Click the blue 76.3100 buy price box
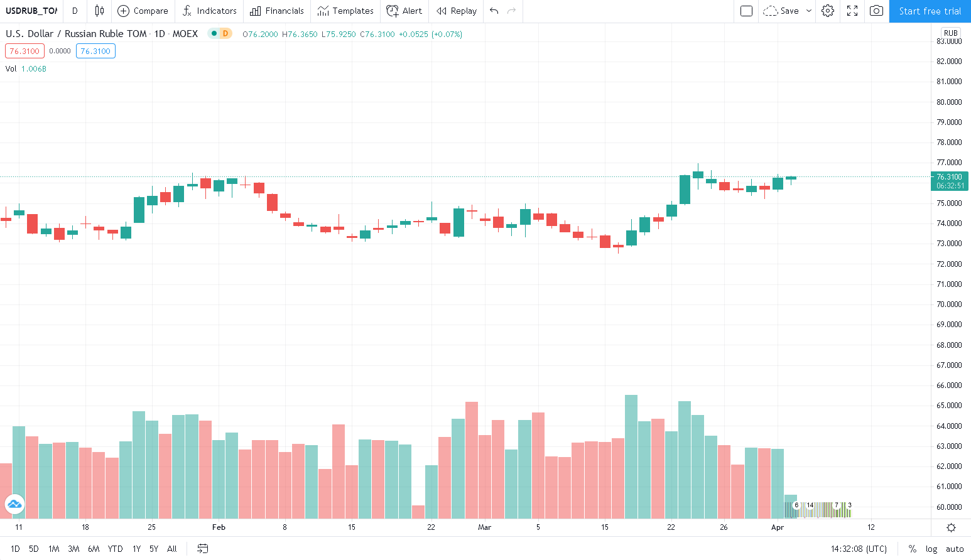971x560 pixels. (x=95, y=51)
